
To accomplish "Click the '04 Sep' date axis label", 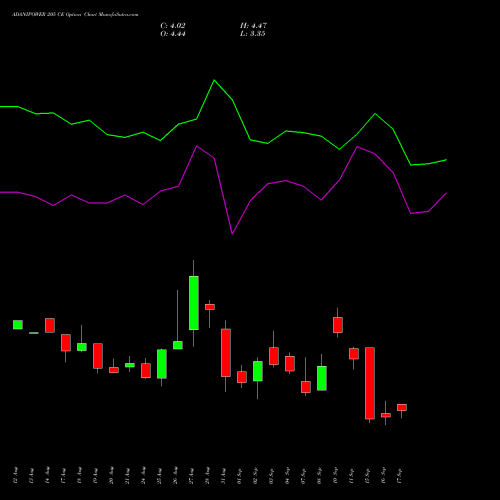I will (x=287, y=476).
